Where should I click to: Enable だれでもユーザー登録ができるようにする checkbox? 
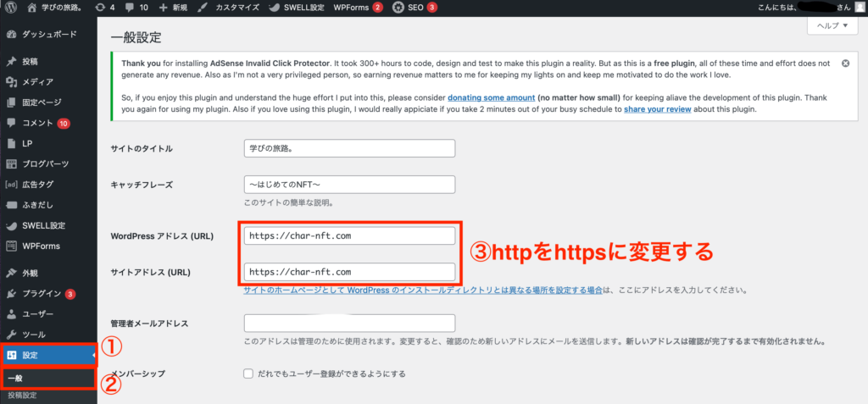pos(248,374)
